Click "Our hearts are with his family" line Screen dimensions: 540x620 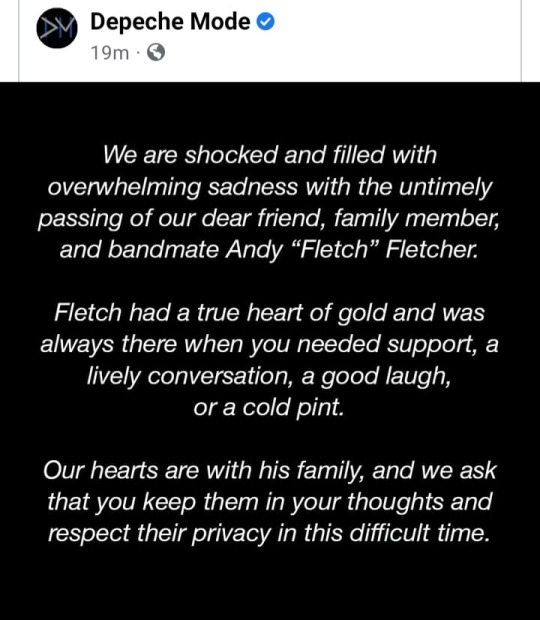[270, 471]
